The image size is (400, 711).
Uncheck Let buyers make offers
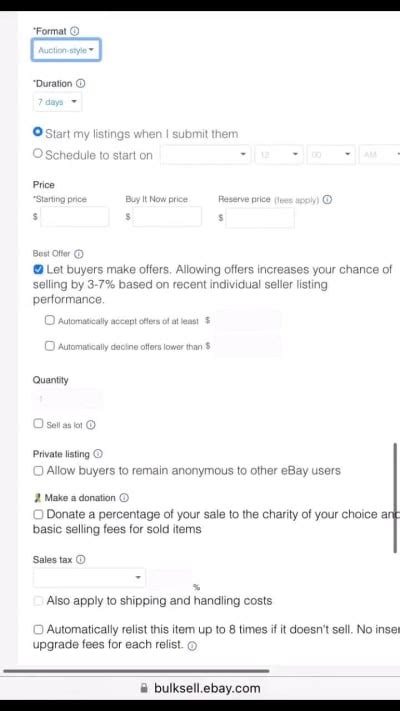coord(38,270)
